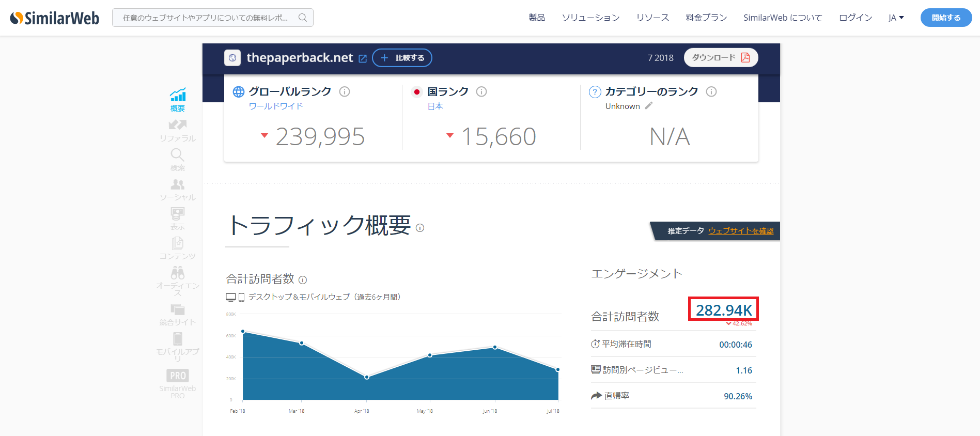Click the pencil edit icon beside Unknown
The image size is (980, 436).
(649, 105)
